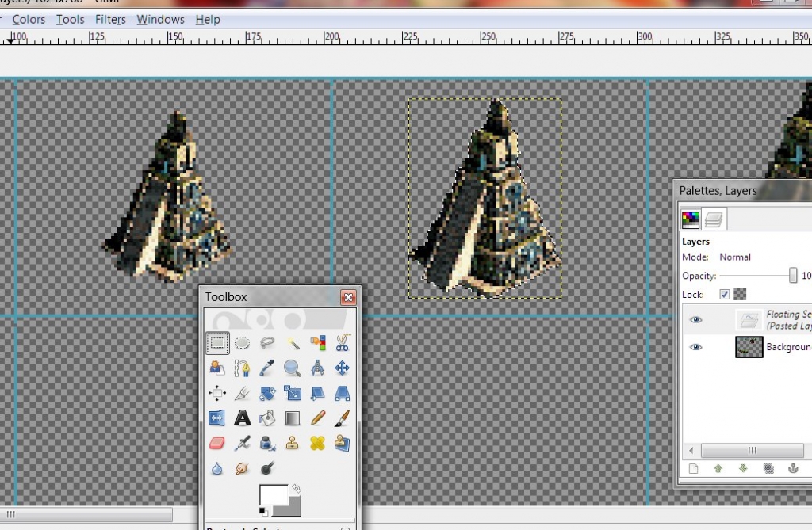Open the Filters menu

[110, 19]
